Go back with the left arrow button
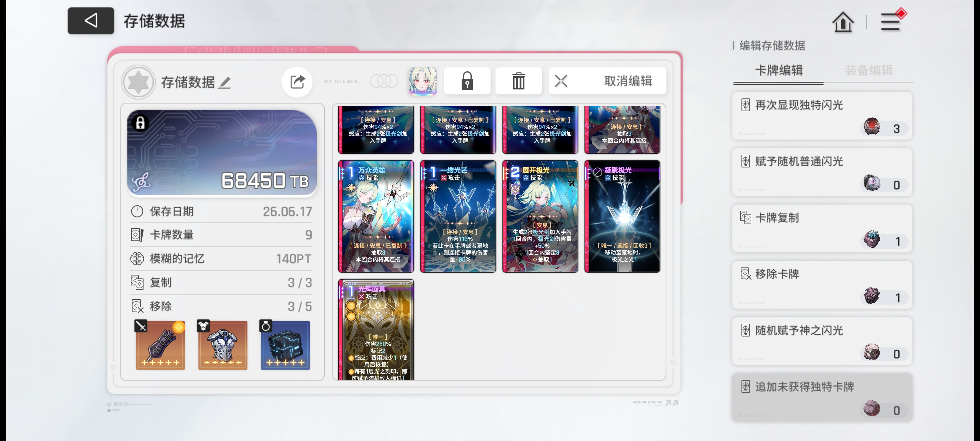The width and height of the screenshot is (980, 441). point(91,21)
